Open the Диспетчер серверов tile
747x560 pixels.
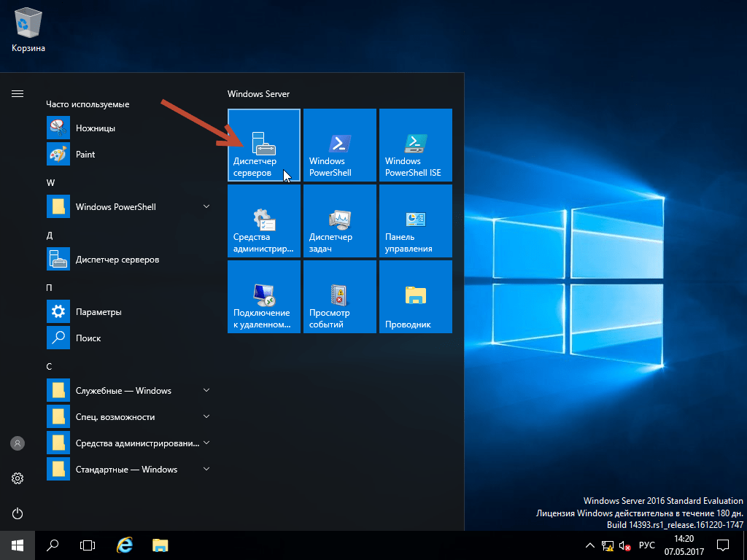click(x=263, y=145)
